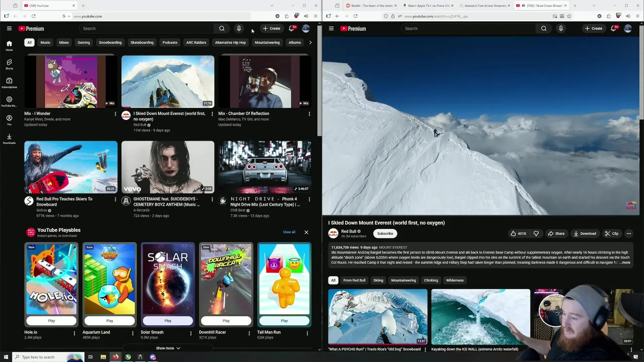The width and height of the screenshot is (644, 362).
Task: Open account avatar menu in right window
Action: tap(628, 29)
